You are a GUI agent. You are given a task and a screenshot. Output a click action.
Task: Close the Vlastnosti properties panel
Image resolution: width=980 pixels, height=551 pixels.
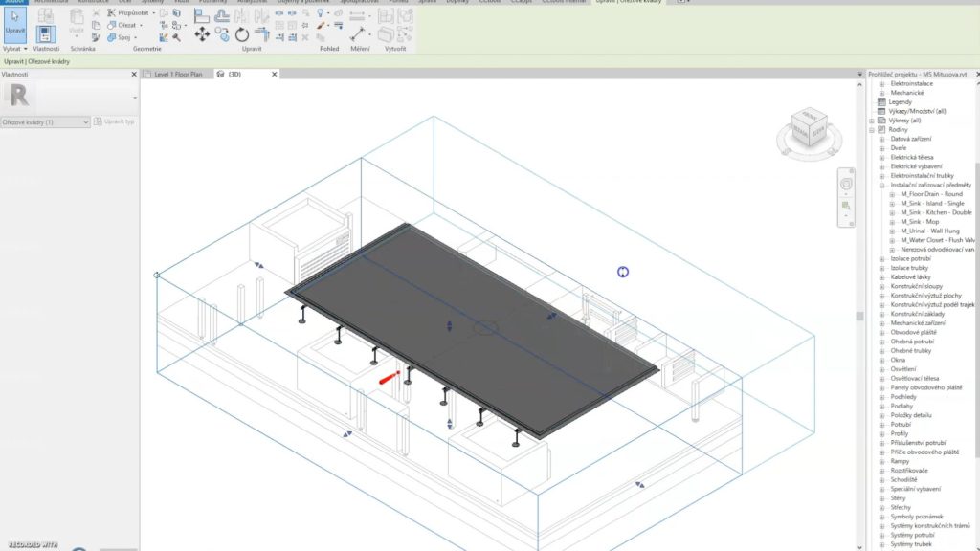[x=133, y=74]
